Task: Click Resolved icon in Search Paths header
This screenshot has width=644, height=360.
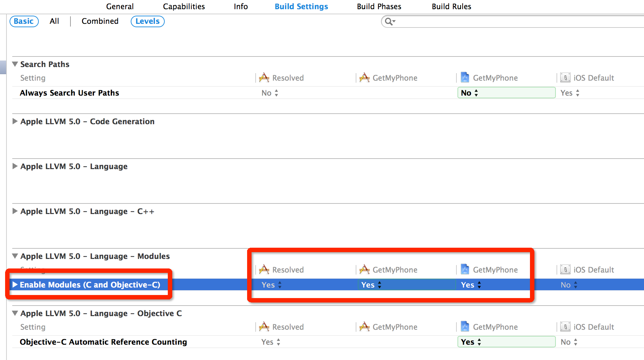Action: 264,78
